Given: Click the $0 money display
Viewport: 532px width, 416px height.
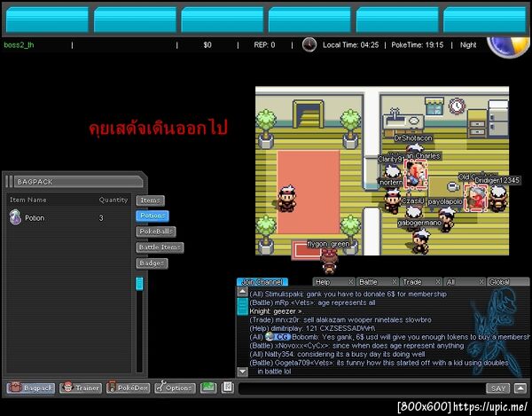Looking at the screenshot, I should tap(207, 44).
